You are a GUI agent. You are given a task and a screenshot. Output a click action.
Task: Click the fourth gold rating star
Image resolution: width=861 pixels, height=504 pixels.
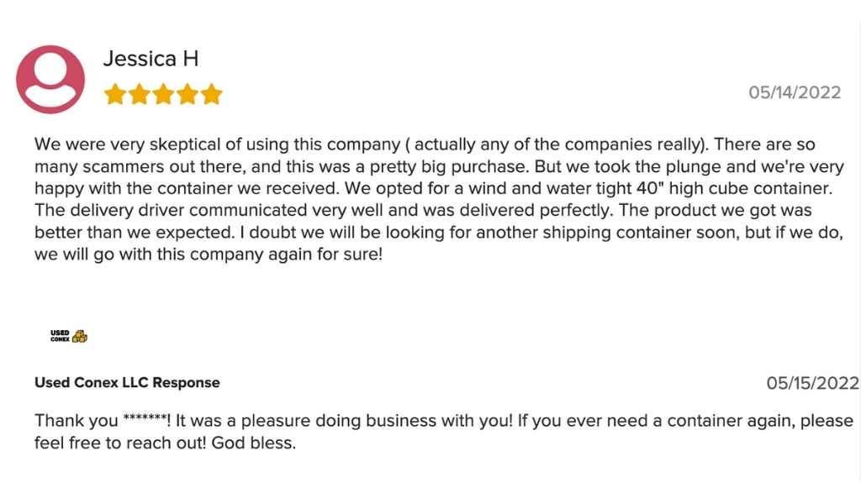(x=188, y=94)
